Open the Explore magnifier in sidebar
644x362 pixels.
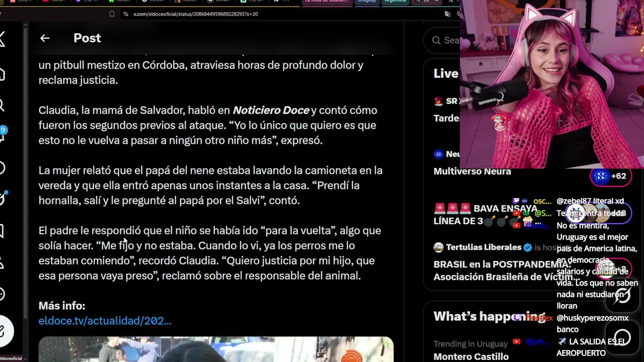click(x=2, y=105)
